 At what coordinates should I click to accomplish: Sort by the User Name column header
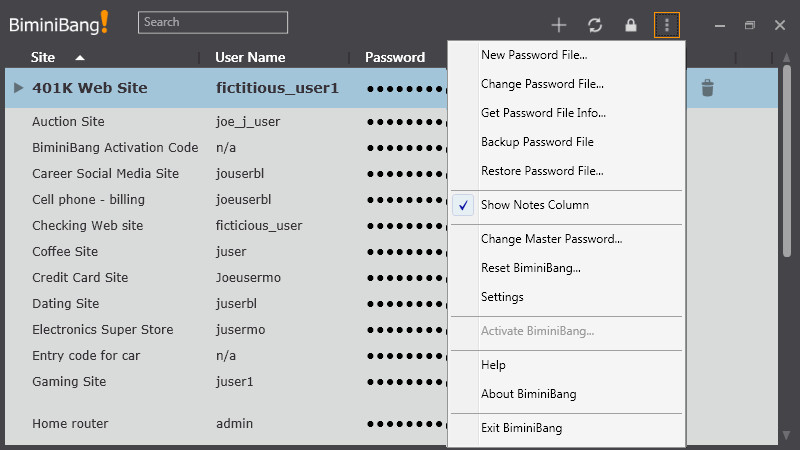click(x=250, y=57)
